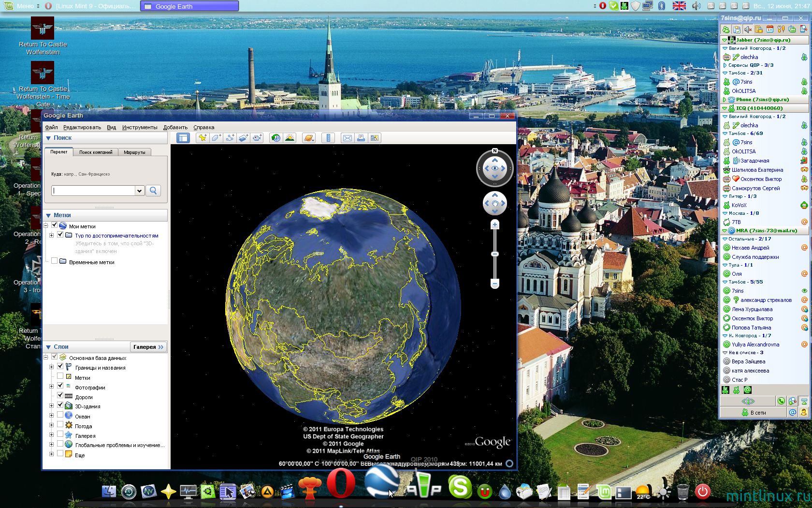
Task: Open Тур по достопримечательностям link
Action: point(116,236)
